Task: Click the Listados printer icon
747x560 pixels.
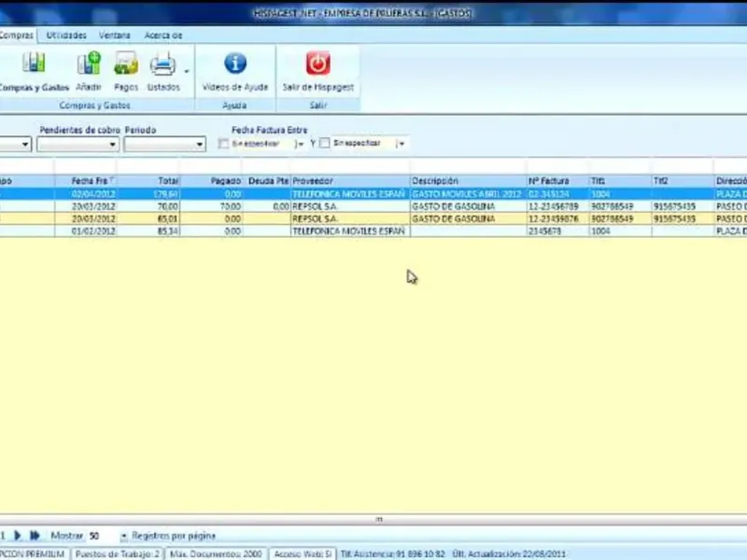Action: tap(162, 63)
